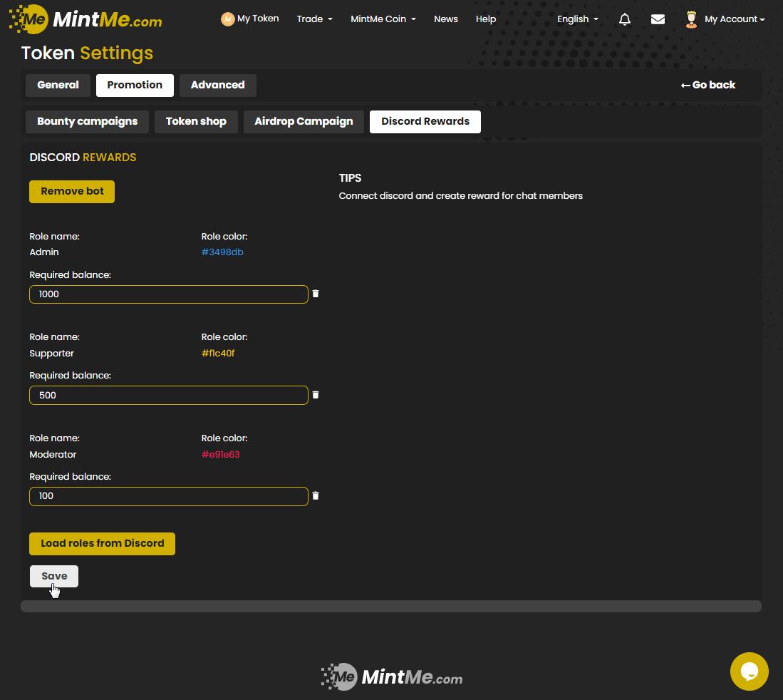The image size is (783, 700).
Task: Delete the Admin role reward
Action: pos(316,294)
